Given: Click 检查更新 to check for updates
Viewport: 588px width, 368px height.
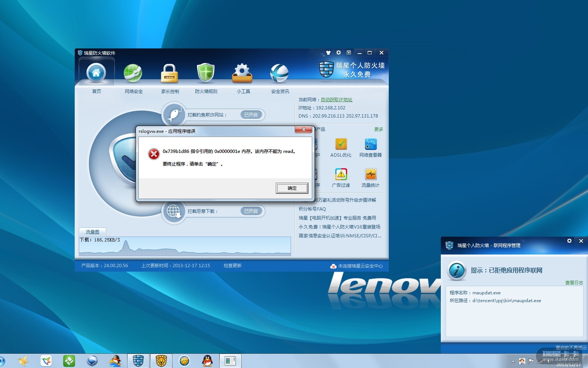Looking at the screenshot, I should 233,266.
